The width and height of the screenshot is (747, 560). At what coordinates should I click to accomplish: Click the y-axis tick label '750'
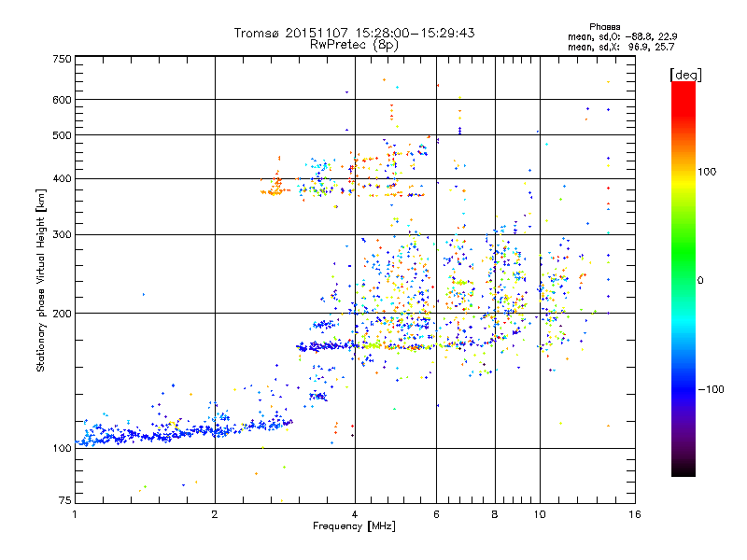(x=63, y=59)
